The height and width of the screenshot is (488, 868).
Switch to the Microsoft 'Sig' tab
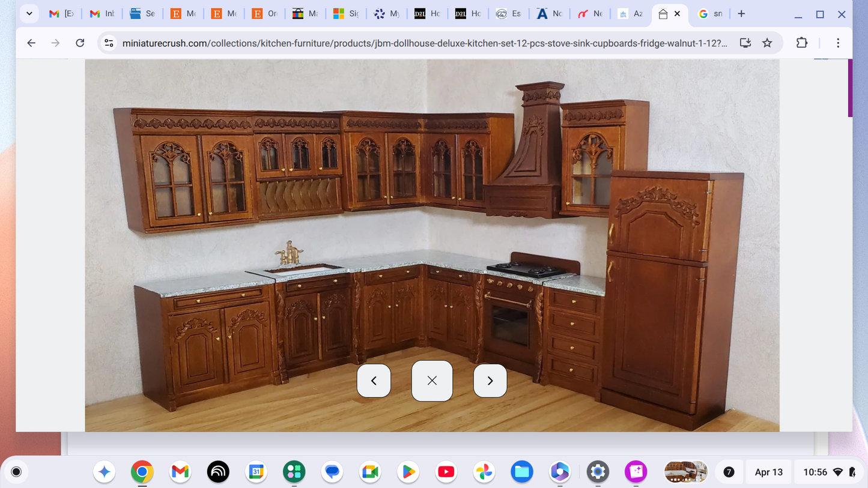[x=347, y=14]
